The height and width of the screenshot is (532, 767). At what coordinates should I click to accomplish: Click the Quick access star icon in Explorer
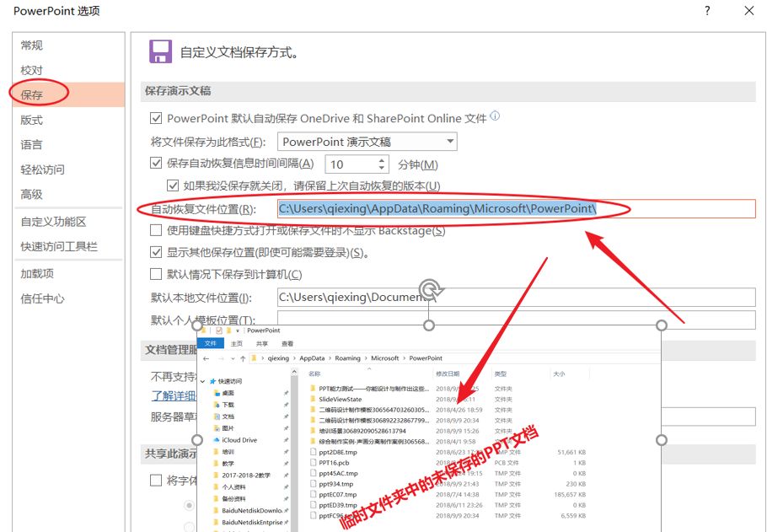pyautogui.click(x=212, y=381)
